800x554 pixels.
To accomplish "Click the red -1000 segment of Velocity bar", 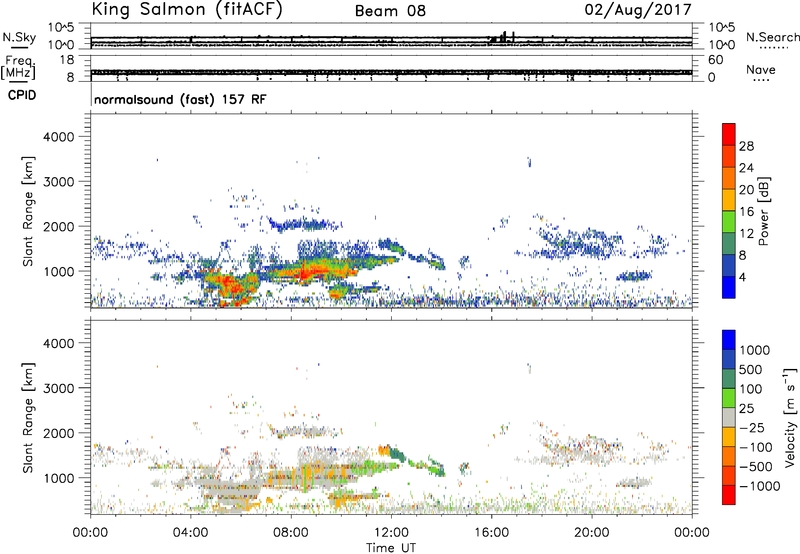I will [x=729, y=495].
